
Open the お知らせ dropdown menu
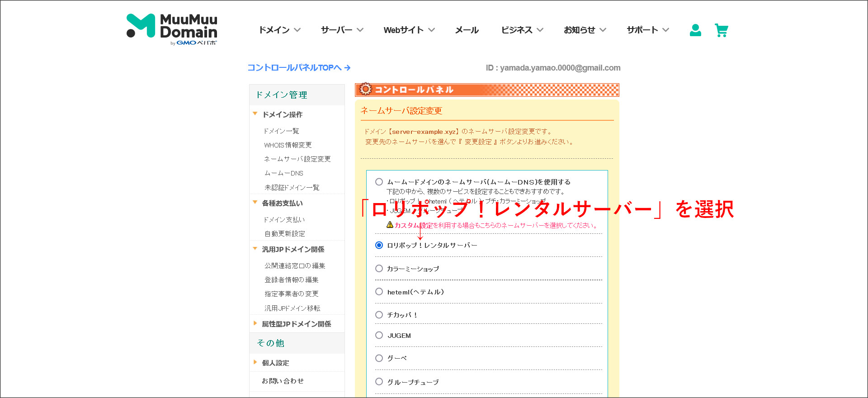click(585, 30)
